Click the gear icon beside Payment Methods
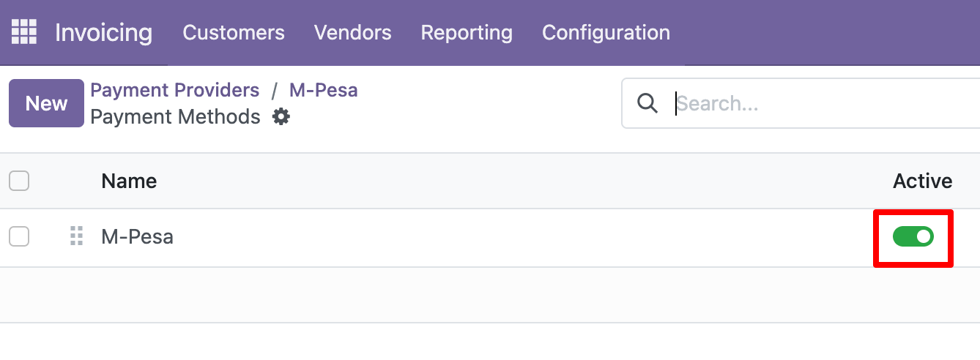 (281, 117)
